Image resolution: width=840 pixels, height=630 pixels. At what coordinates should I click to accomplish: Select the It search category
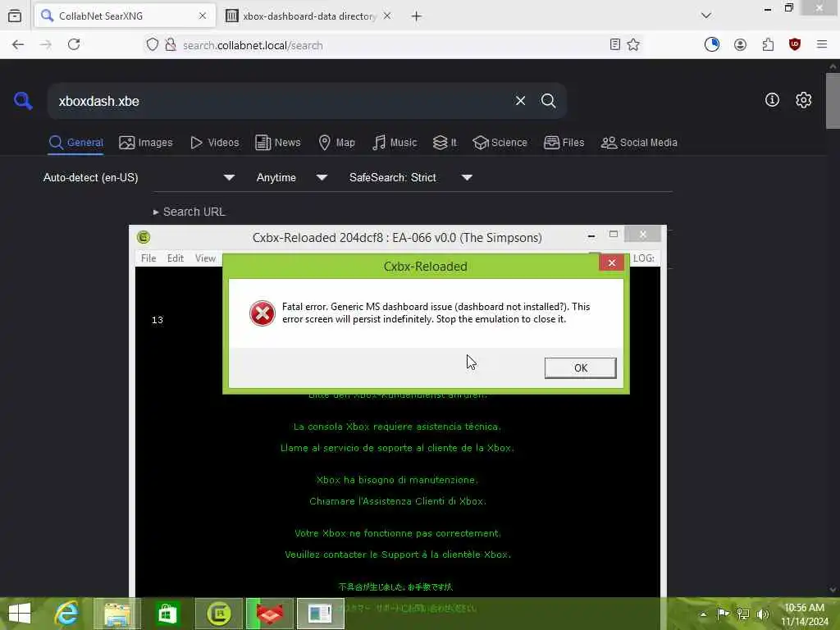pos(445,143)
